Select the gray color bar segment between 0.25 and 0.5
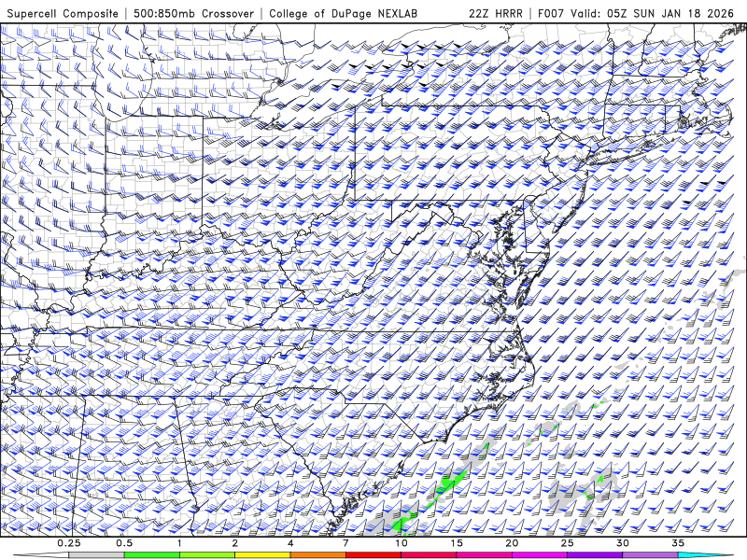747x560 pixels. point(96,555)
